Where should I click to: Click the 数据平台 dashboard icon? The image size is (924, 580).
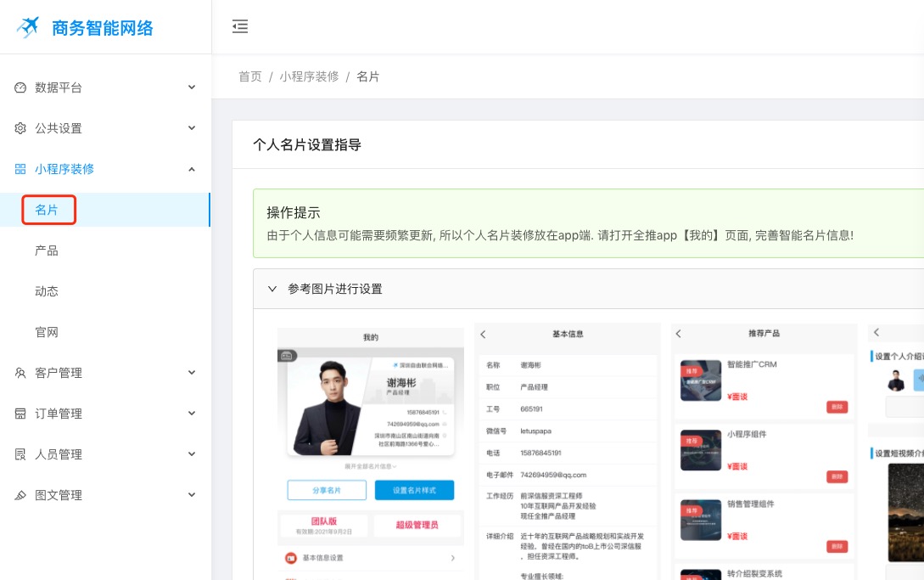click(x=20, y=87)
